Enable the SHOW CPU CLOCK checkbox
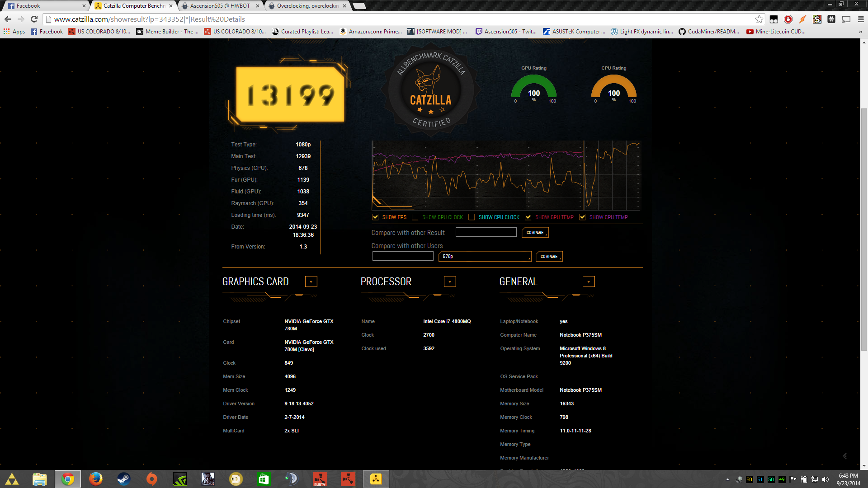Screen dimensions: 868x488 click(472, 217)
